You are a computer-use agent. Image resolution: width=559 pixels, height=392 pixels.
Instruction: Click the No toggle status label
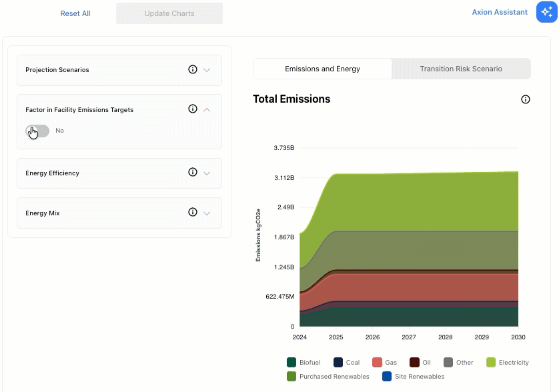pos(59,131)
